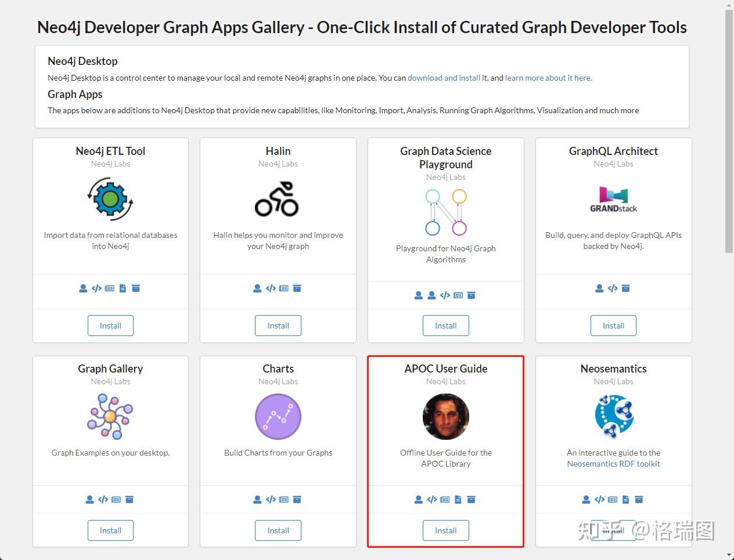734x560 pixels.
Task: Click document icon on APOC User Guide card
Action: 458,500
